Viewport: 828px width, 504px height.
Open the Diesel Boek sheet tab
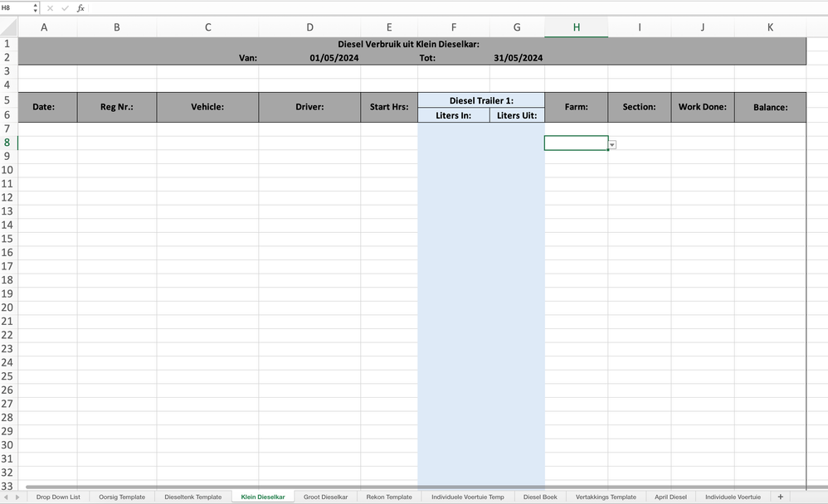click(540, 497)
